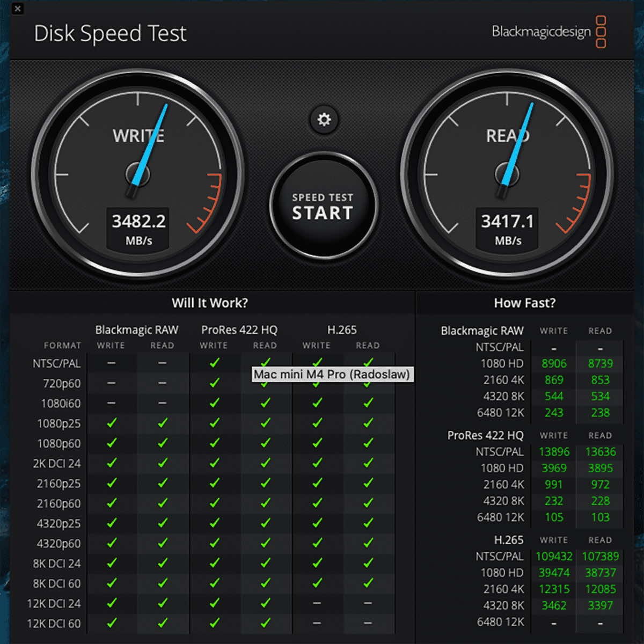Click the 109432 write value for H.265 NTSC/PAL
This screenshot has height=644, width=644.
[554, 557]
